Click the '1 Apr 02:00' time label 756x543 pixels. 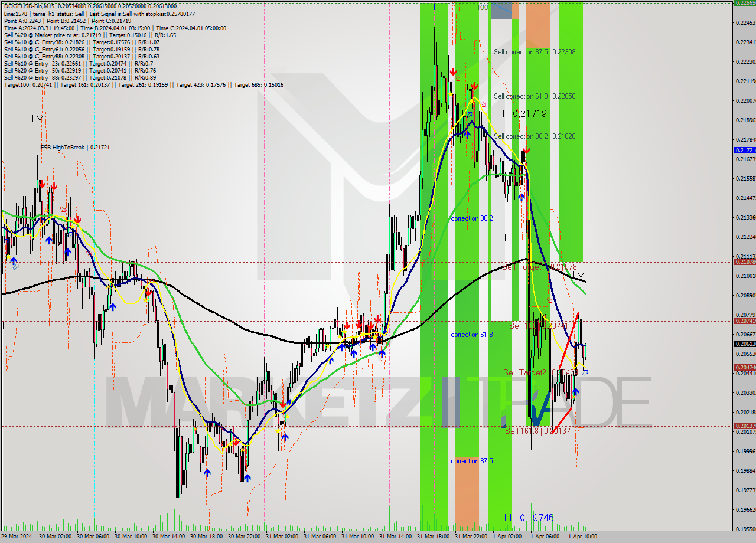pyautogui.click(x=507, y=537)
